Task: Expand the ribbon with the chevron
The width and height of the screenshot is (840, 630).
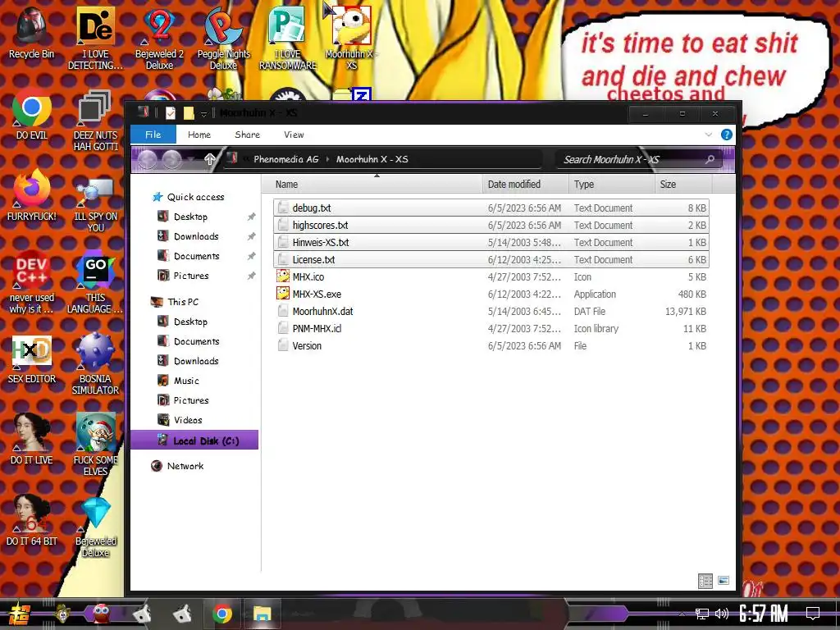Action: pyautogui.click(x=708, y=135)
